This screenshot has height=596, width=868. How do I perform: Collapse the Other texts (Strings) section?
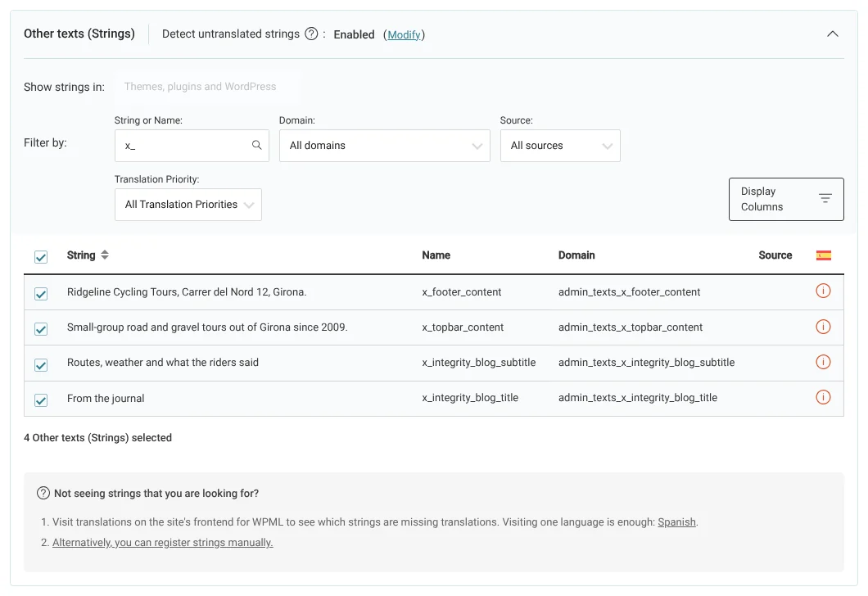click(x=833, y=34)
